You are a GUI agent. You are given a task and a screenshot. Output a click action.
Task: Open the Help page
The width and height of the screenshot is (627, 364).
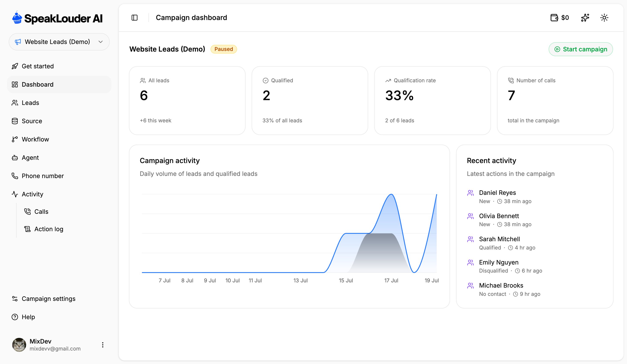(59, 317)
